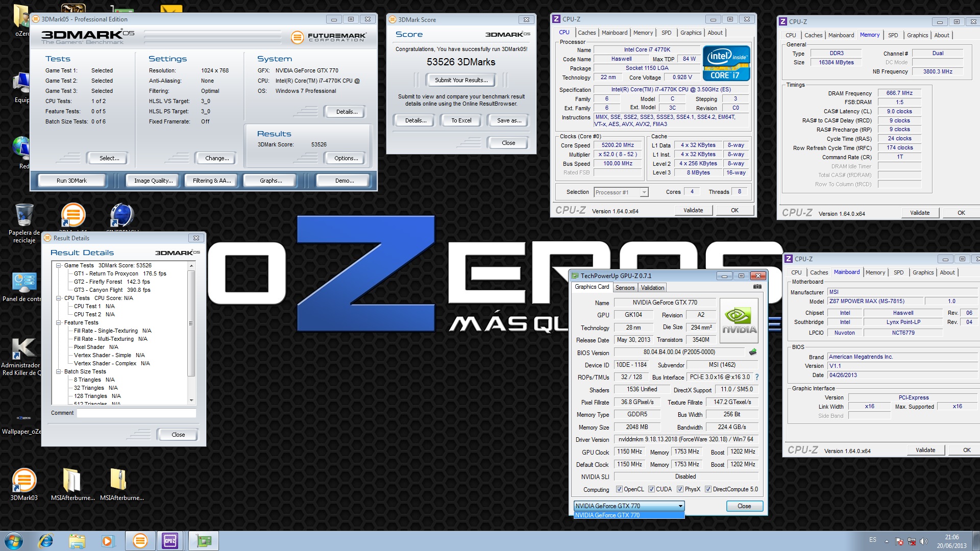The height and width of the screenshot is (551, 980).
Task: Switch to the Sensors tab in GPU-Z
Action: tap(625, 288)
